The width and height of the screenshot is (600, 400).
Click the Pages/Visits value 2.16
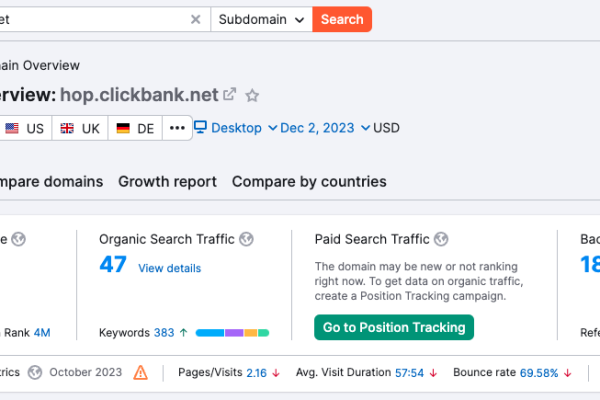click(x=256, y=373)
